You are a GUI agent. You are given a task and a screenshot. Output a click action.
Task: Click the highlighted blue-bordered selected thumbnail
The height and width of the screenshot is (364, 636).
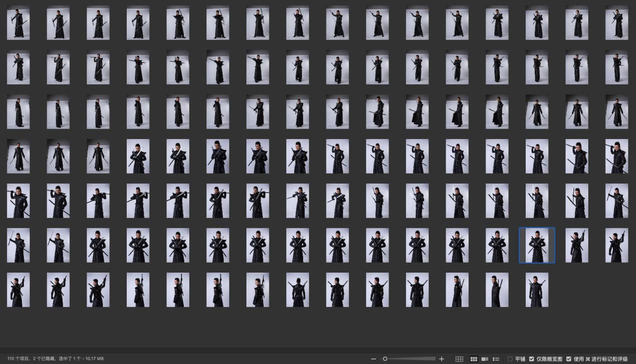tap(537, 245)
